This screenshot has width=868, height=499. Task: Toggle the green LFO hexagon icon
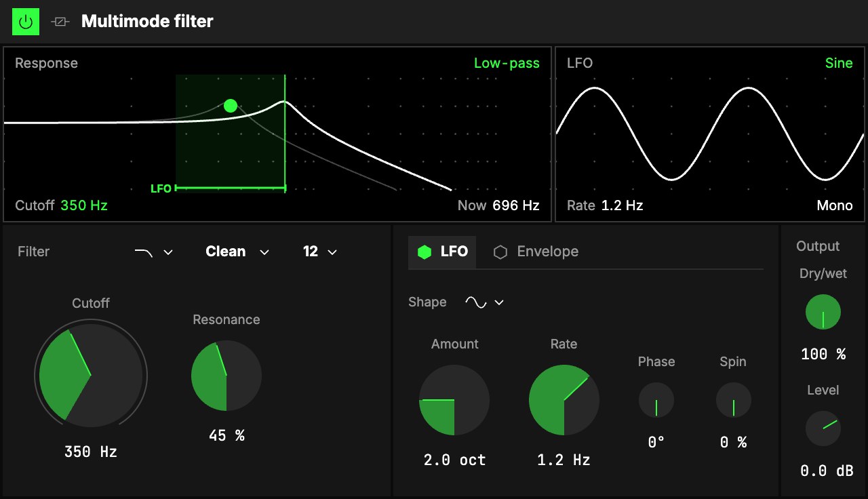point(425,252)
